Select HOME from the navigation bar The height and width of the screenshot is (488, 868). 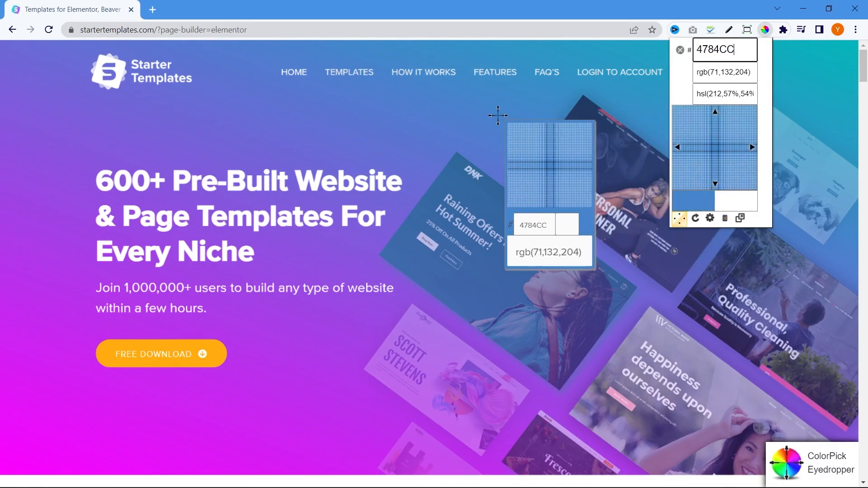point(293,71)
